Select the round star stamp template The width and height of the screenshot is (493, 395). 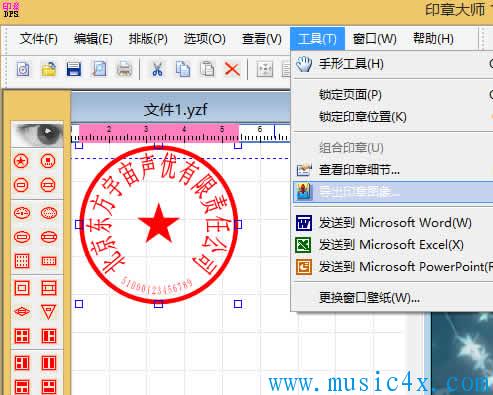pyautogui.click(x=21, y=161)
